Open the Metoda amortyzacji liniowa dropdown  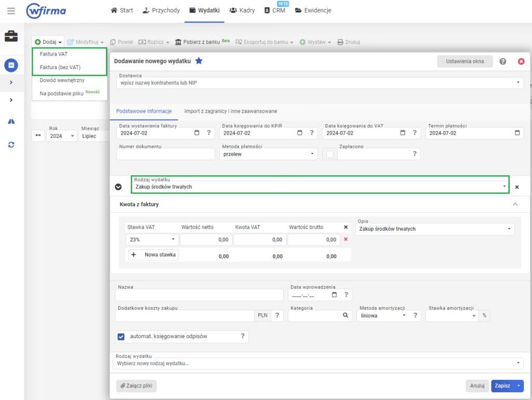(x=382, y=315)
